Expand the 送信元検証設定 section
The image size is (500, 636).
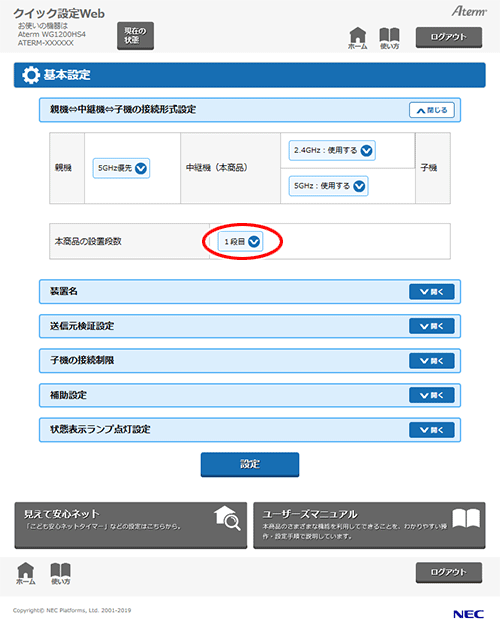[x=432, y=326]
